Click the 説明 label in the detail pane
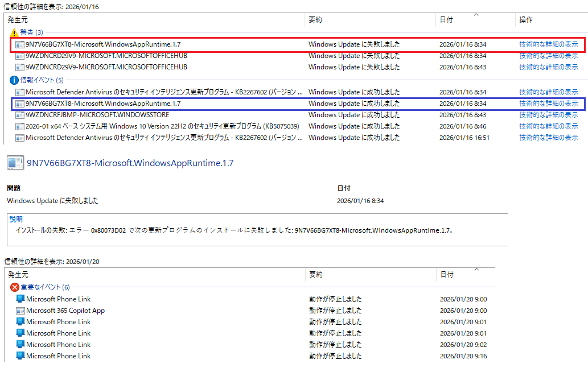This screenshot has width=588, height=372. (16, 219)
